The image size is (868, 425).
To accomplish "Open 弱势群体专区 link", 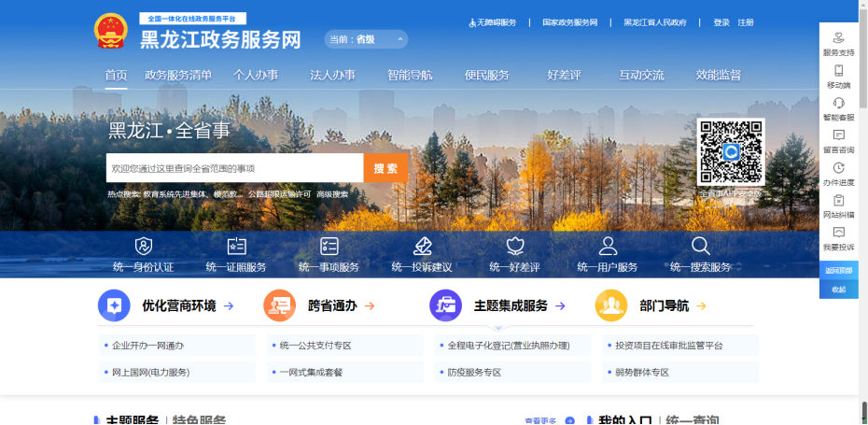I will 642,373.
